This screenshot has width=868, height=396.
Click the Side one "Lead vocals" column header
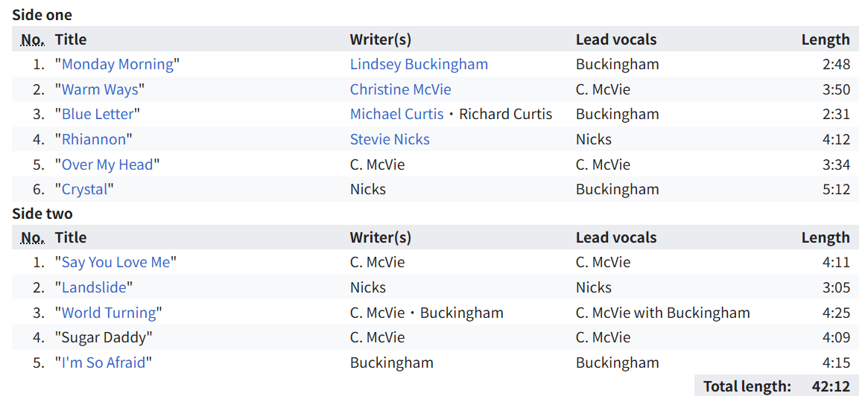point(615,39)
